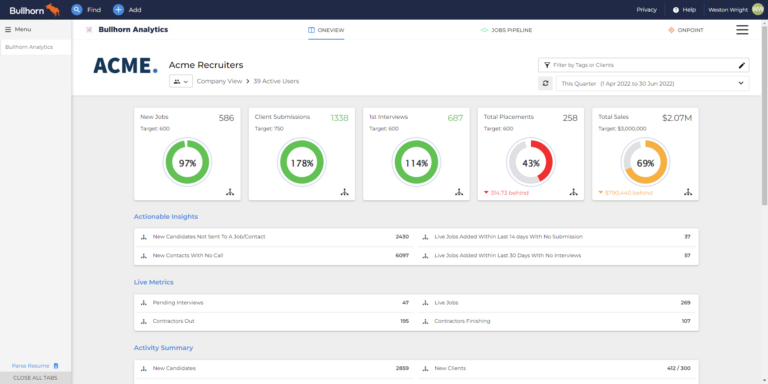Expand the This Quarter date range dropdown
Image resolution: width=768 pixels, height=384 pixels.
[x=652, y=83]
